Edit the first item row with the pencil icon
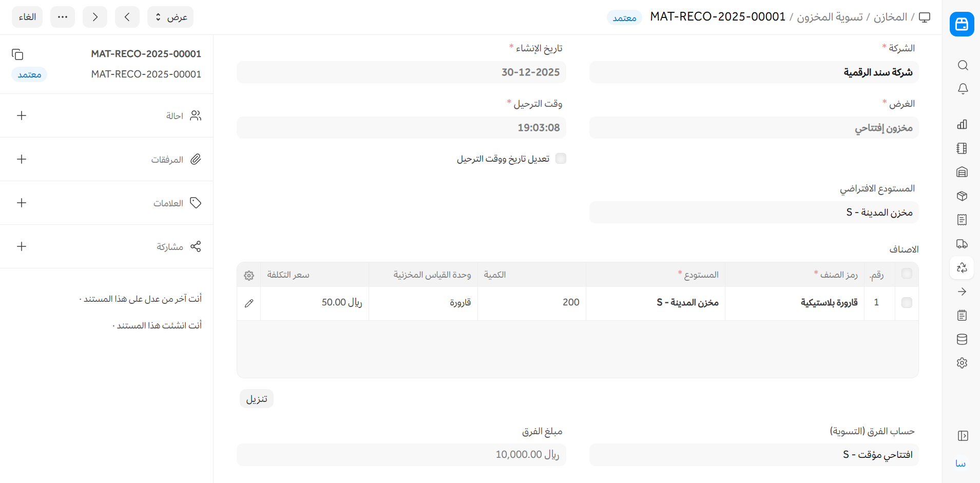 coord(249,303)
